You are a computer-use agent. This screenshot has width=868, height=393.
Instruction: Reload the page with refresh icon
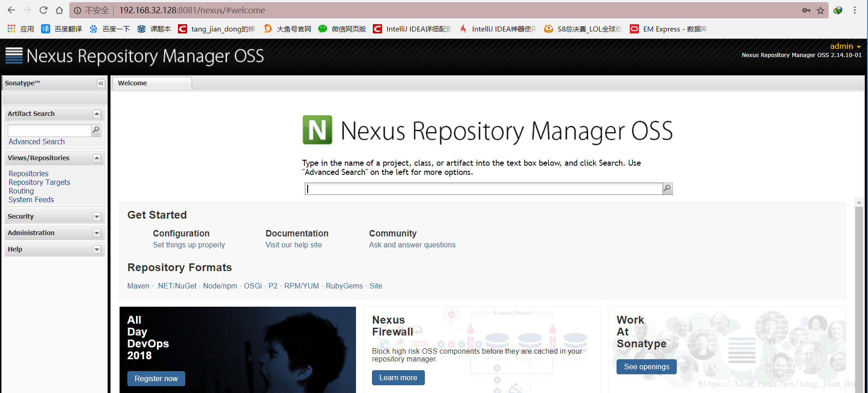point(43,10)
